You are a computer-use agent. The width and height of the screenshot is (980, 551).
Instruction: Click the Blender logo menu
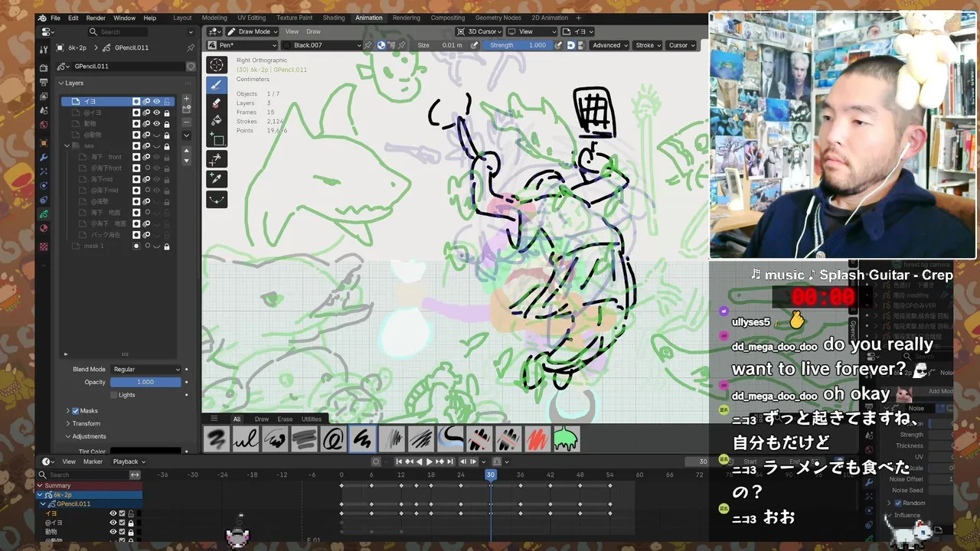pyautogui.click(x=42, y=18)
